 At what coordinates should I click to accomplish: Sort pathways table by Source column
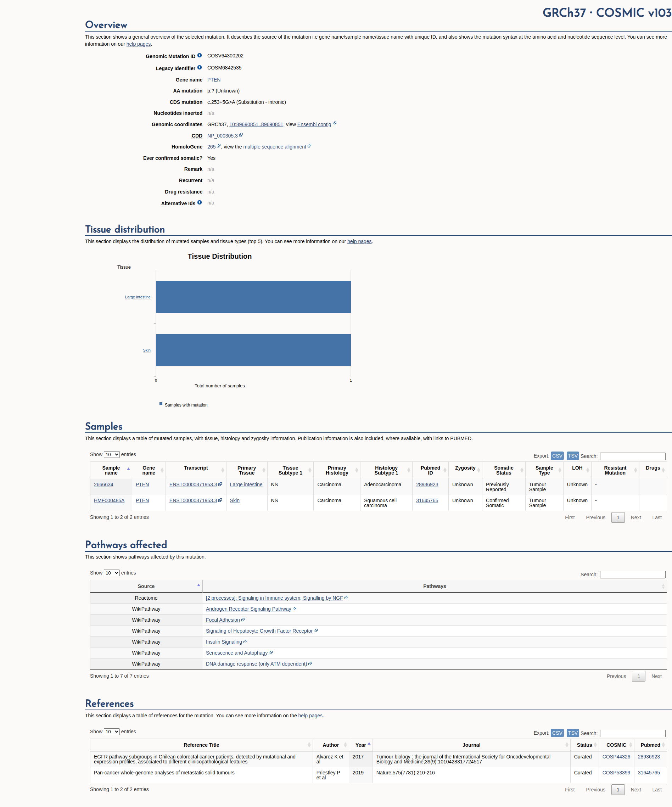146,587
